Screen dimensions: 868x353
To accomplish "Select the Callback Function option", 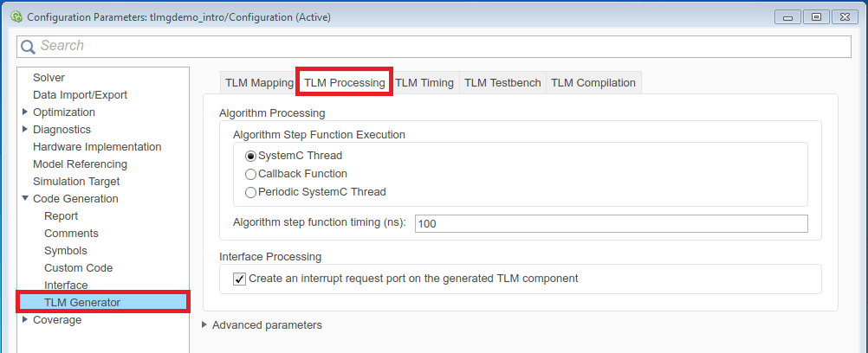I will (x=251, y=174).
